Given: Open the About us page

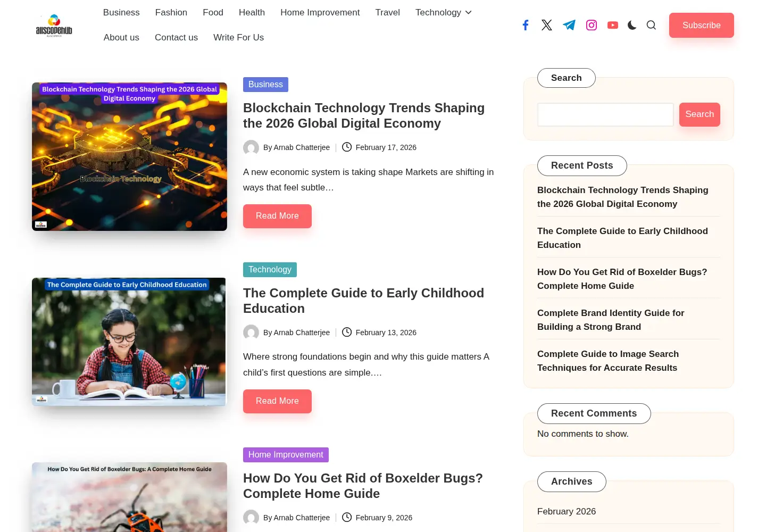Looking at the screenshot, I should (121, 37).
